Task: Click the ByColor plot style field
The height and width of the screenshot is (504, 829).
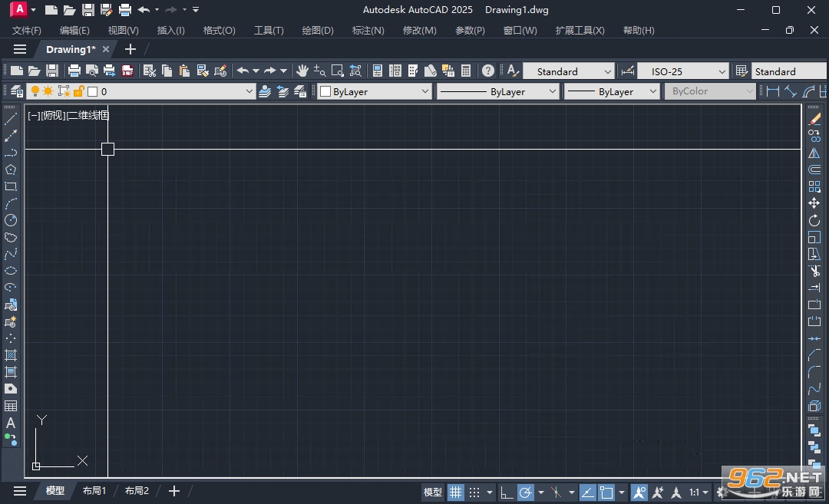Action: [x=709, y=91]
